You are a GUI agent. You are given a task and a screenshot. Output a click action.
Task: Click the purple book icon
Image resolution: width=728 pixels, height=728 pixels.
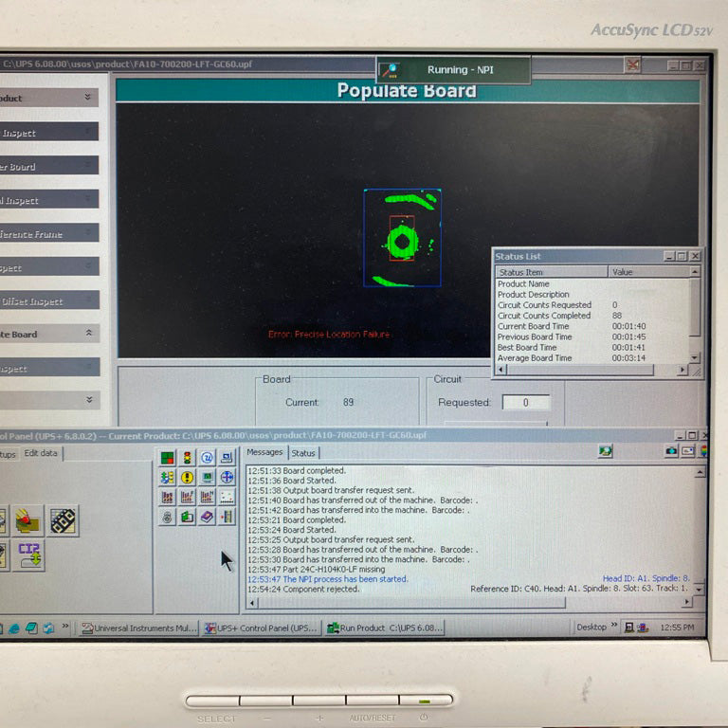(x=207, y=517)
